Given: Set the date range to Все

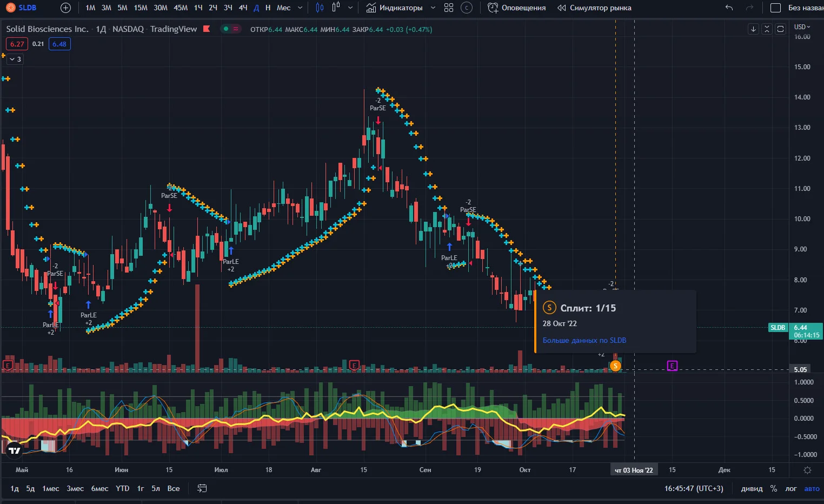Looking at the screenshot, I should (x=174, y=488).
